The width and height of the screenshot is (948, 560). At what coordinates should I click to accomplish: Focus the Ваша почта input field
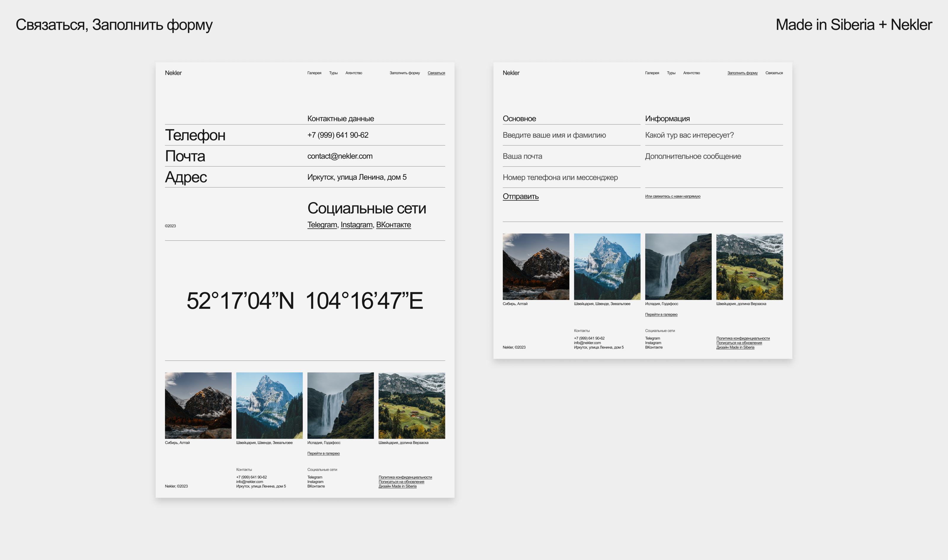522,156
